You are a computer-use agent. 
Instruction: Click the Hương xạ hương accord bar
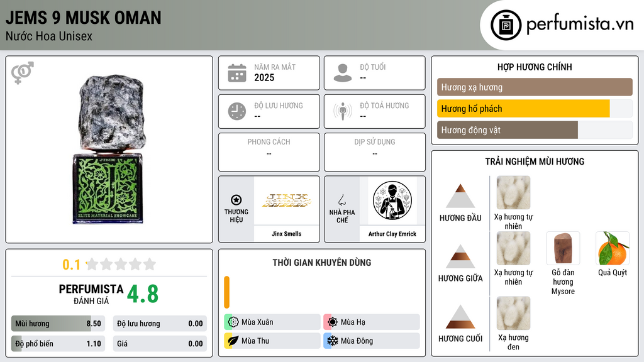point(535,87)
